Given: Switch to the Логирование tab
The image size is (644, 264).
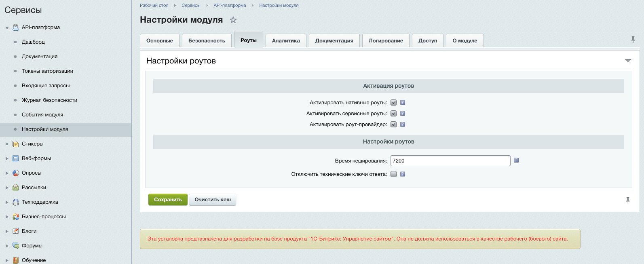Looking at the screenshot, I should click(386, 41).
